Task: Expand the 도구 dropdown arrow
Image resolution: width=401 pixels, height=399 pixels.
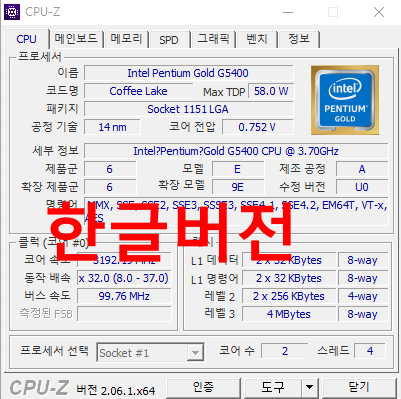Action: [x=310, y=388]
